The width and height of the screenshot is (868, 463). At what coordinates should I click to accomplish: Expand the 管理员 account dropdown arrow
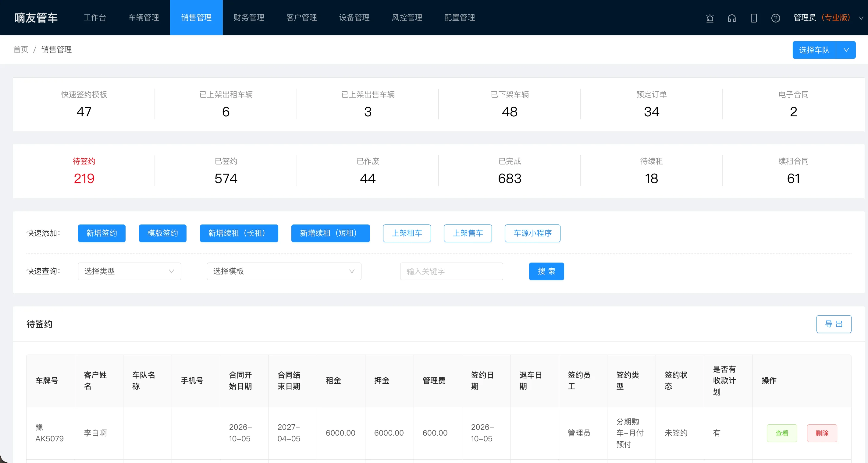(x=861, y=18)
